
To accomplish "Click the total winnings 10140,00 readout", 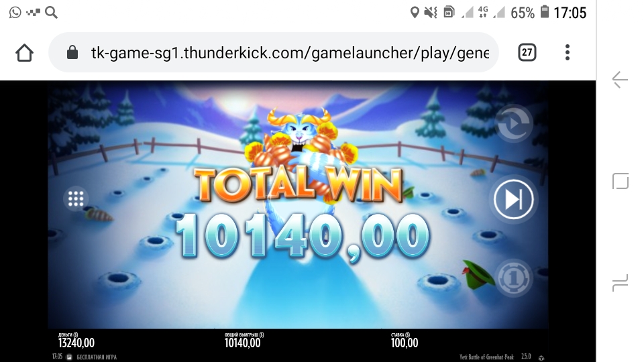I will [242, 343].
